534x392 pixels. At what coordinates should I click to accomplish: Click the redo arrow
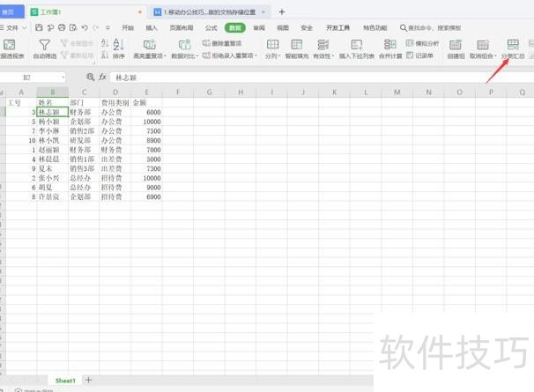tap(96, 27)
